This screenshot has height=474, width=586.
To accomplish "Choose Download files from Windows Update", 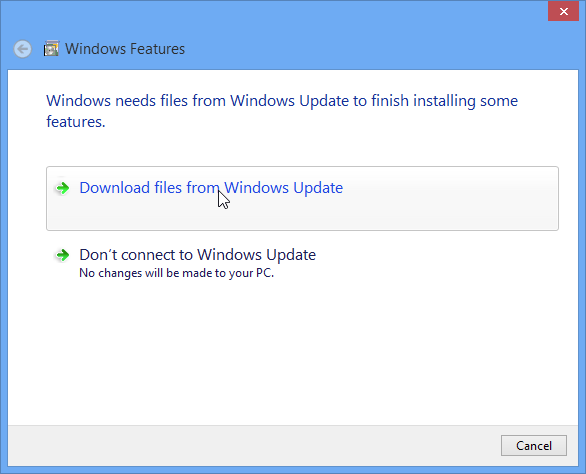I will (x=302, y=198).
